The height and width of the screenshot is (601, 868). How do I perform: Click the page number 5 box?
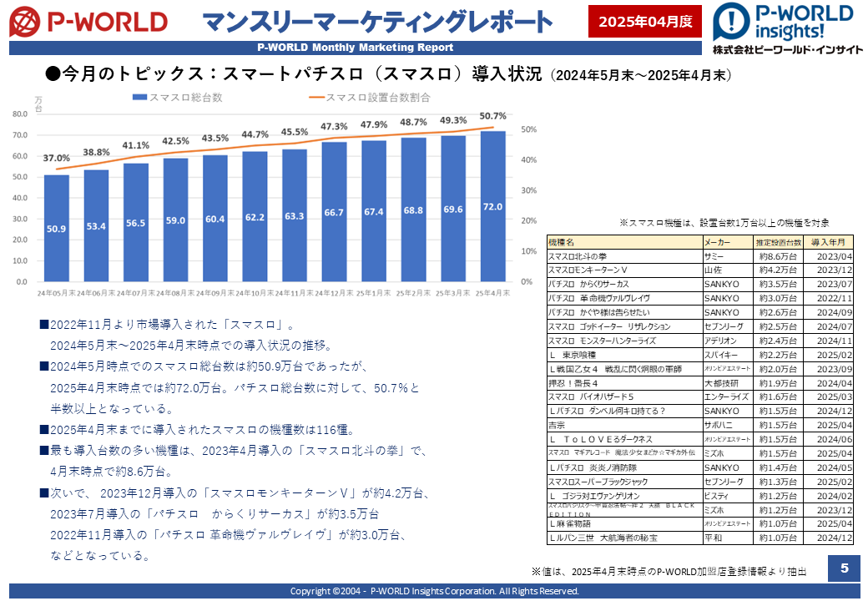point(844,568)
